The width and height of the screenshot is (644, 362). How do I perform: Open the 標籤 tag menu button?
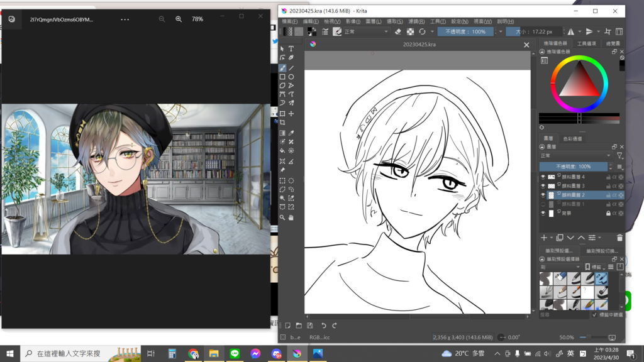[594, 266]
